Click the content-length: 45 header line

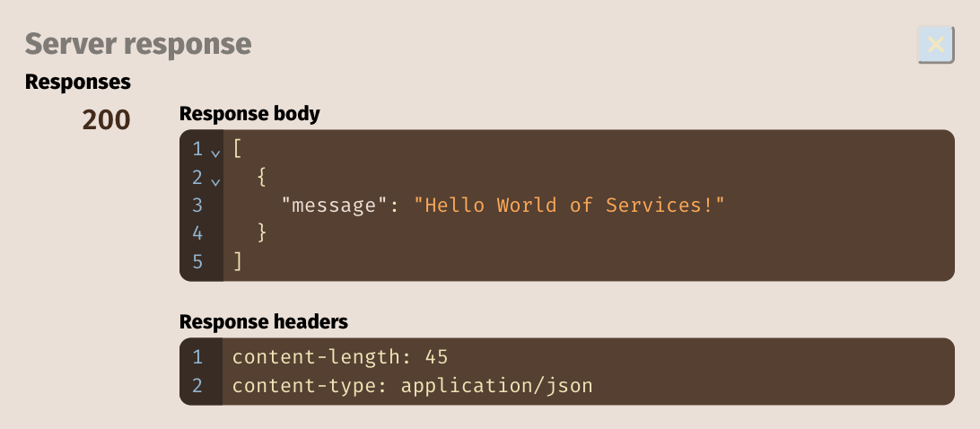[339, 357]
